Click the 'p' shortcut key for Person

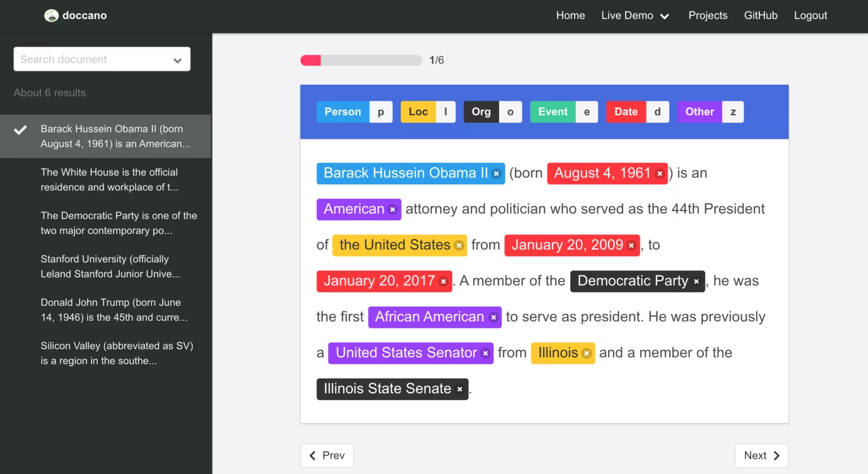coord(381,112)
